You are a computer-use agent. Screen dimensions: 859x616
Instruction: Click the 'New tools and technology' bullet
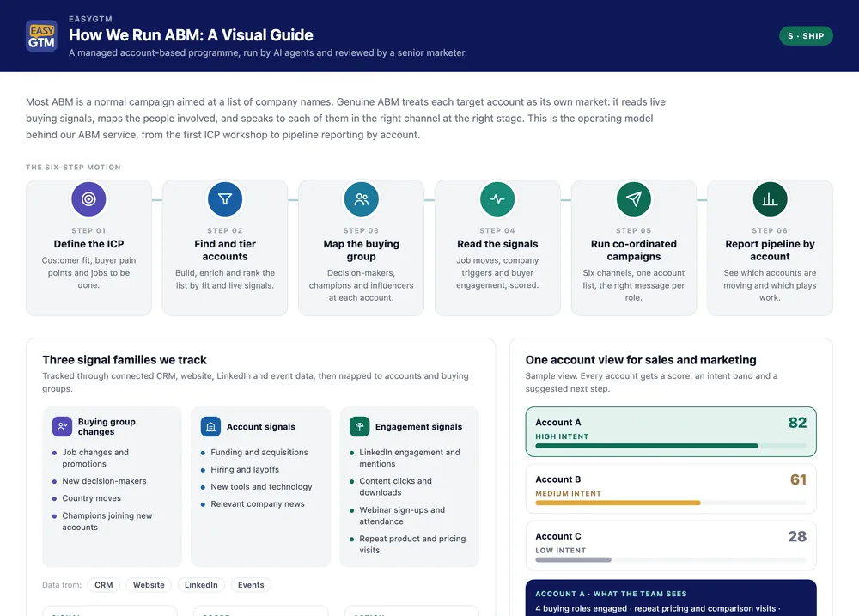(x=261, y=486)
